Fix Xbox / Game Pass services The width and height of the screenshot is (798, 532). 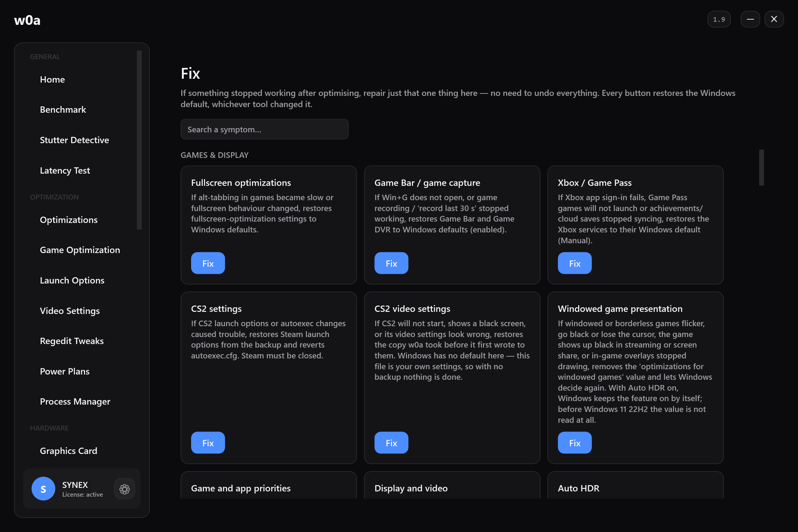tap(575, 263)
